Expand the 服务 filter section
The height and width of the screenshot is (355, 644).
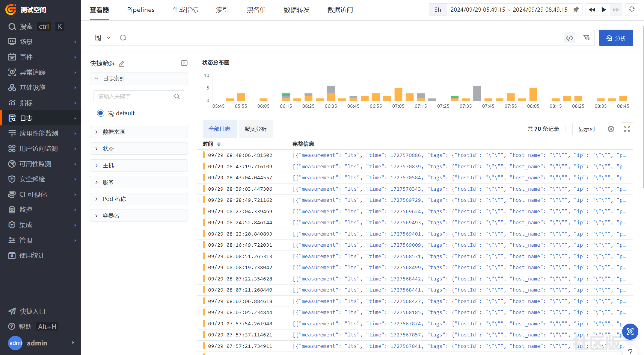(x=139, y=182)
